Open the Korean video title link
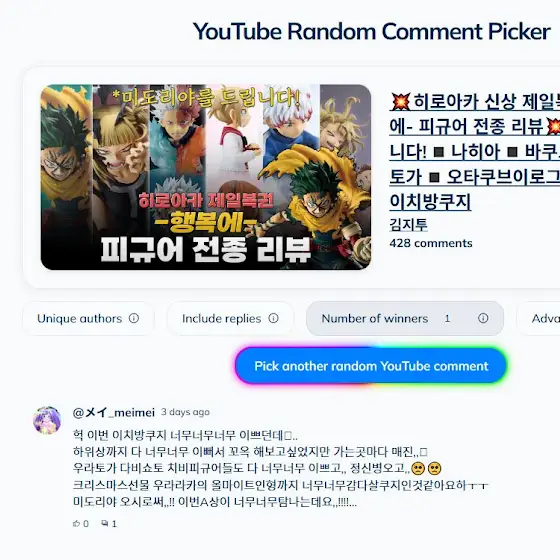Image resolution: width=560 pixels, height=560 pixels. point(475,152)
